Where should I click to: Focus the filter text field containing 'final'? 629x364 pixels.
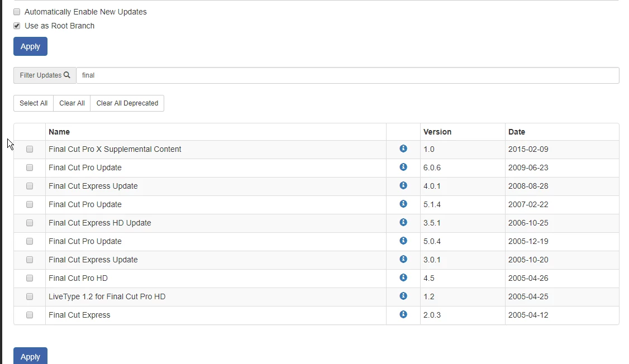(x=348, y=75)
